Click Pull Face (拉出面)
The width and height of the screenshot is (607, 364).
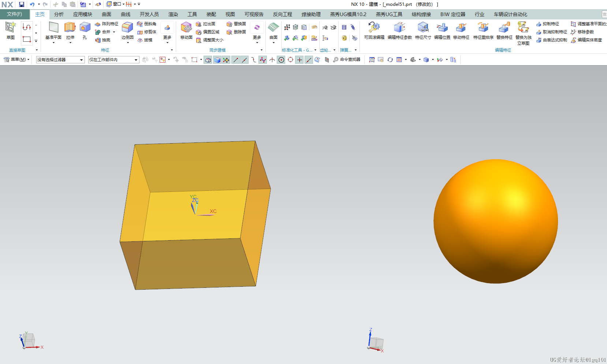click(206, 24)
